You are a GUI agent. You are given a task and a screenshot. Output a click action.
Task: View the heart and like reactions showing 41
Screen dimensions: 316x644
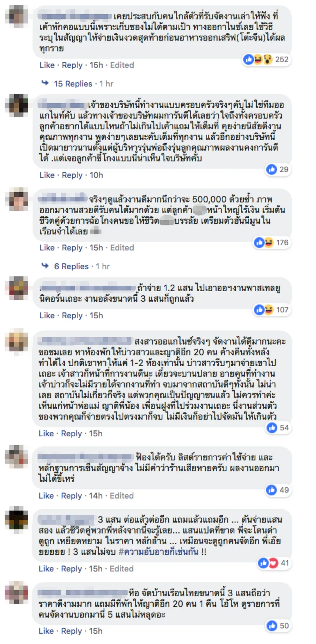pyautogui.click(x=274, y=563)
